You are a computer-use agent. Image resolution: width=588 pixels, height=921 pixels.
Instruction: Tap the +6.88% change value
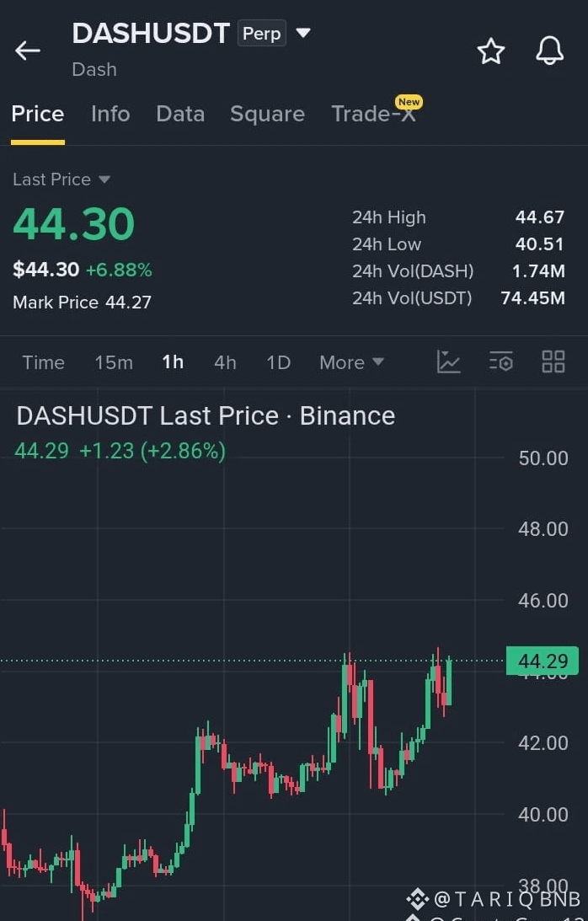(119, 270)
